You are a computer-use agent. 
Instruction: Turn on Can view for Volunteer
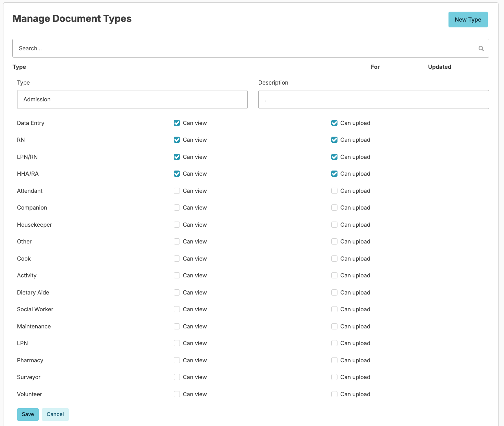pyautogui.click(x=177, y=394)
